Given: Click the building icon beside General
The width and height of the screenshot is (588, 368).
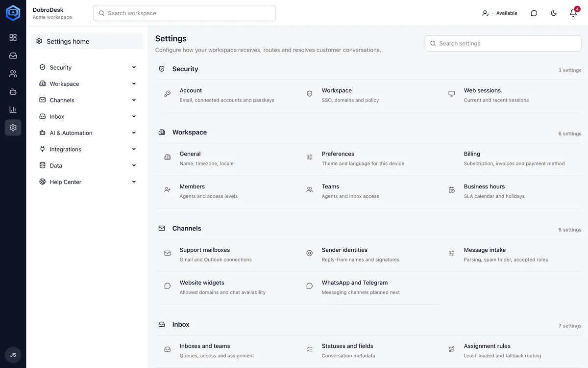Looking at the screenshot, I should 168,157.
